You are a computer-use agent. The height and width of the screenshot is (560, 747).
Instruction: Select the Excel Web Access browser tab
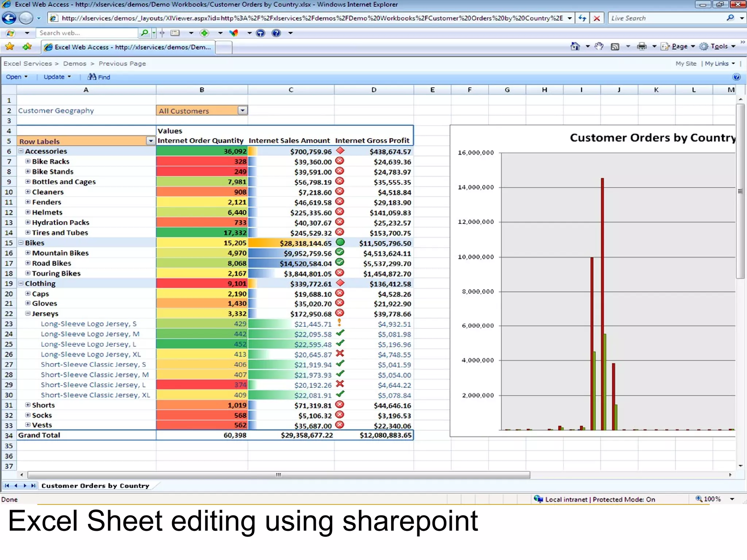[x=128, y=47]
